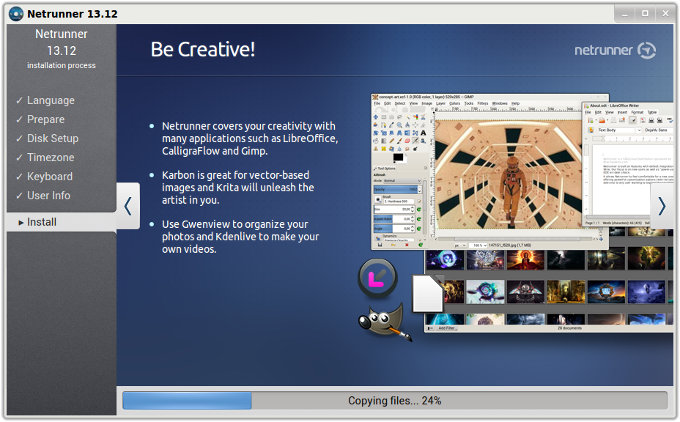Select the Language step in the sidebar

coord(51,100)
